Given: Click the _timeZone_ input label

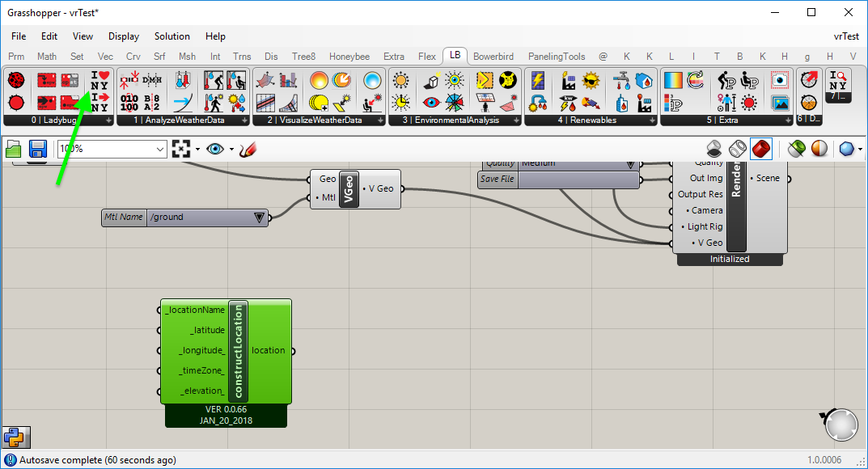Looking at the screenshot, I should [202, 370].
